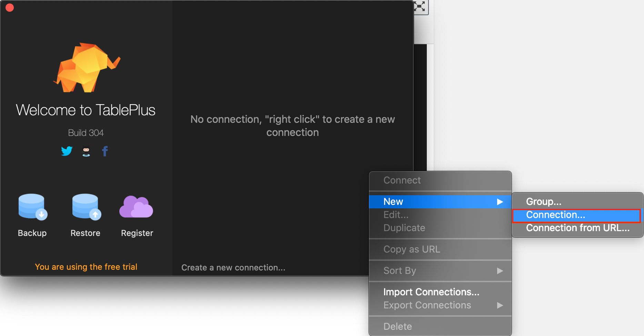The image size is (644, 336).
Task: Open the TablePlus GitHub icon
Action: click(x=86, y=151)
